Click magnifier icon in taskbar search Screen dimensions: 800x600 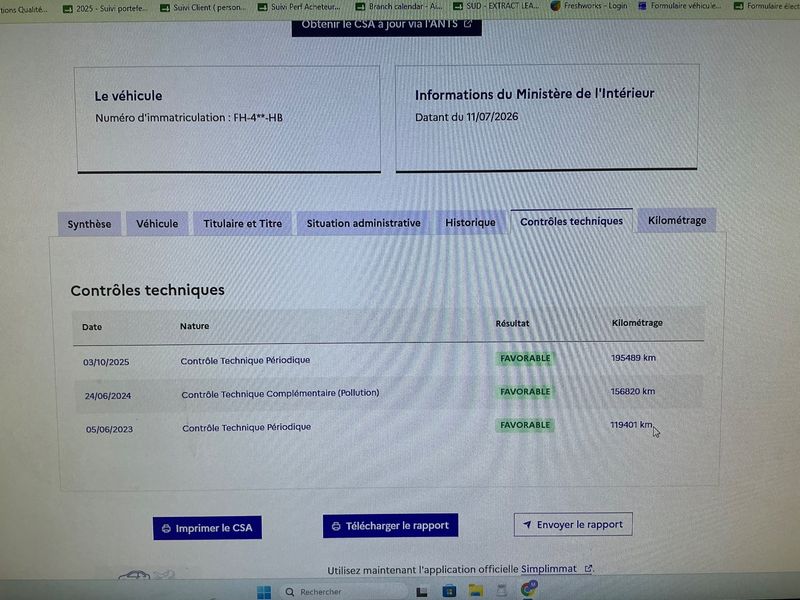tap(290, 592)
